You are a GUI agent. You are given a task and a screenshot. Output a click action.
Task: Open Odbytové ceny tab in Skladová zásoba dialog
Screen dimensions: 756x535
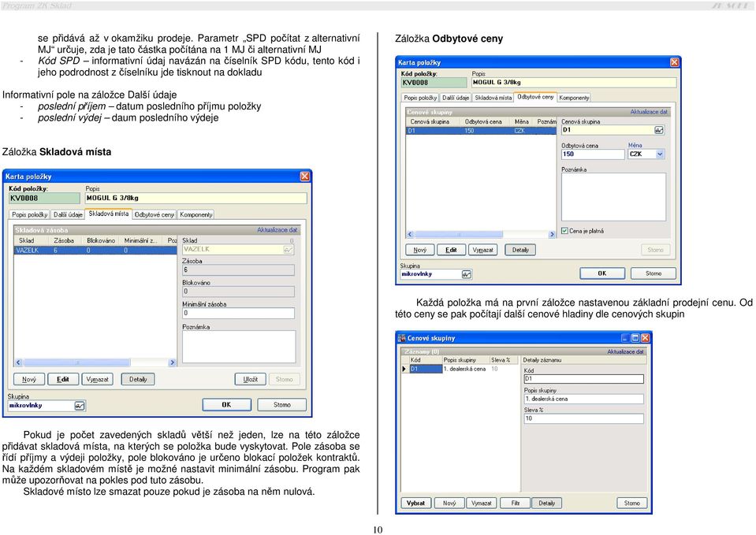pos(155,214)
